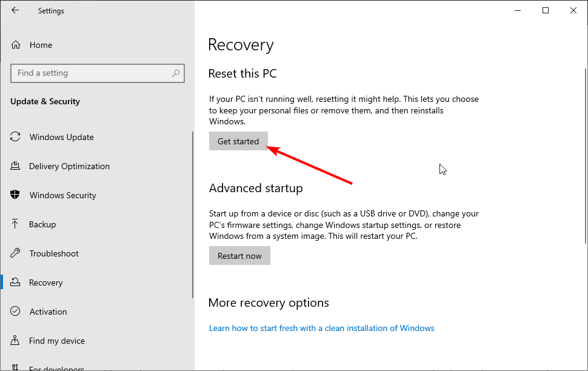
Task: Click the search magnifier icon
Action: click(x=176, y=73)
